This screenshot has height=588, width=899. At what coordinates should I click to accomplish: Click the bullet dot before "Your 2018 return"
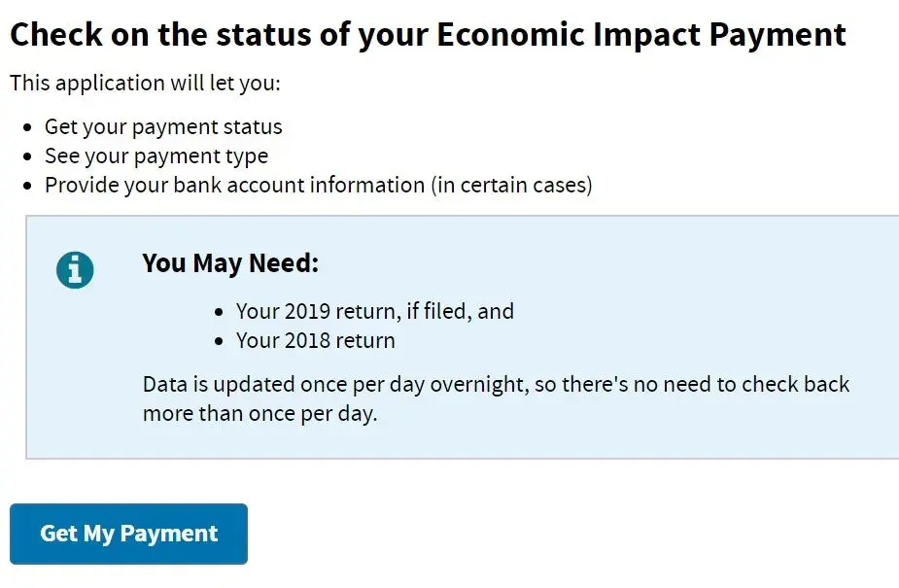click(x=219, y=341)
